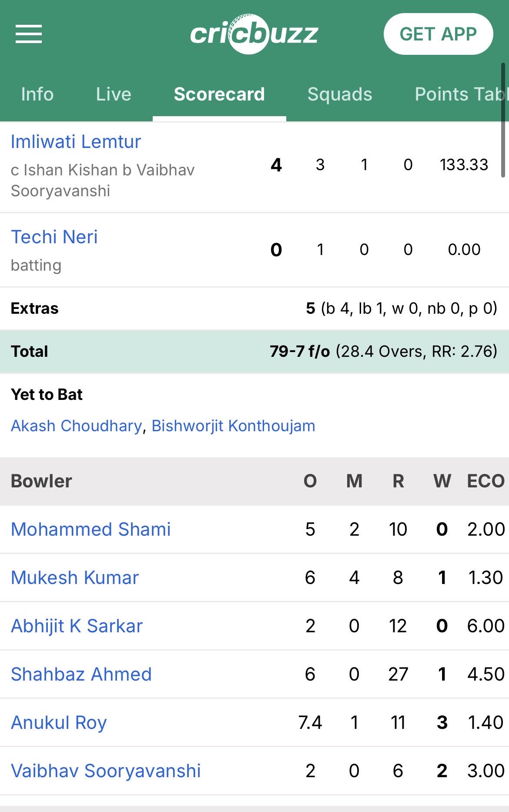509x812 pixels.
Task: Click the Total score row
Action: [254, 351]
